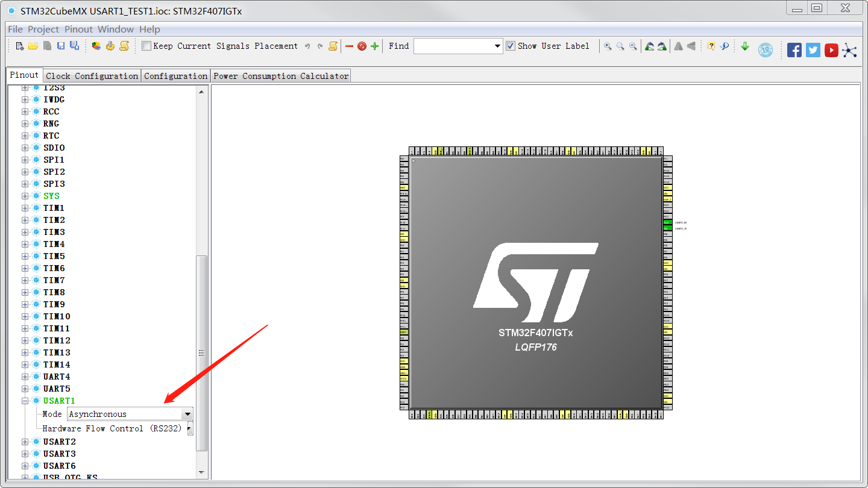This screenshot has width=868, height=488.
Task: Select the TIM8 peripheral in the tree
Action: click(x=54, y=292)
